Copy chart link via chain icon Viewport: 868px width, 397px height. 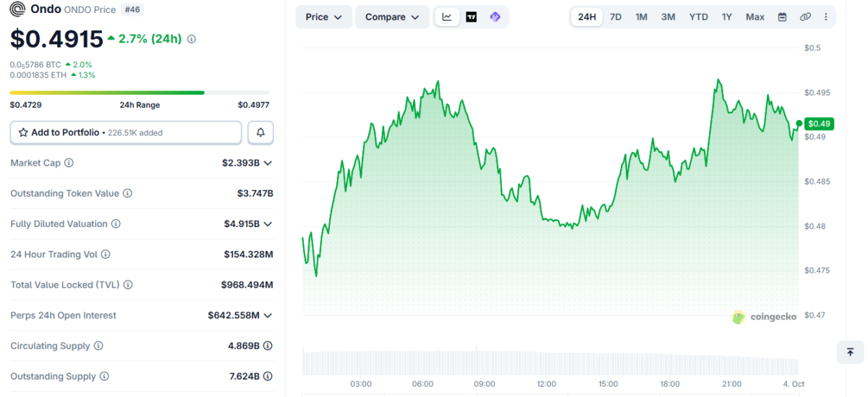pos(805,17)
